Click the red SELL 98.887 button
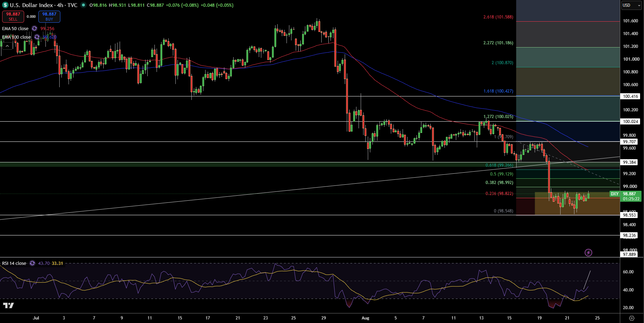The height and width of the screenshot is (323, 644). (13, 16)
